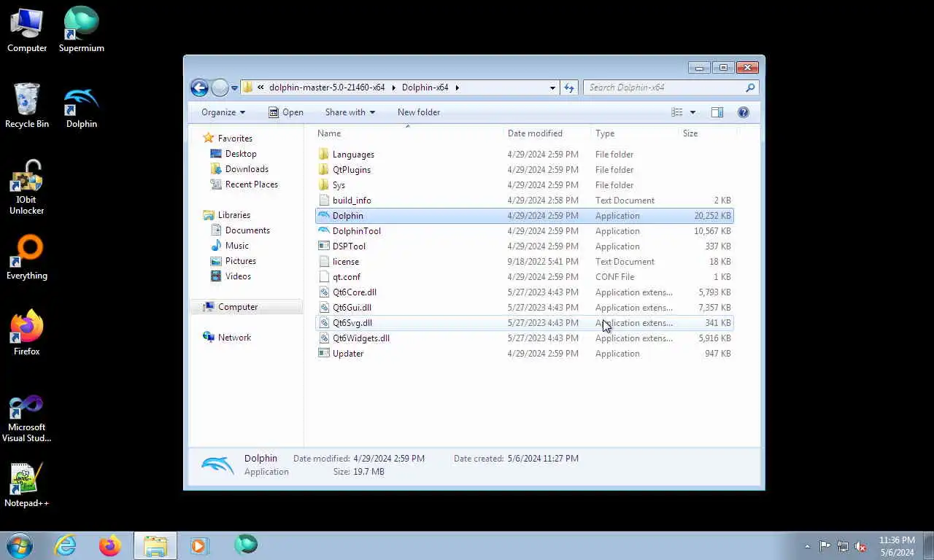This screenshot has width=934, height=560.
Task: Expand the Dolphin-x64 breadcrumb arrow
Action: 458,87
